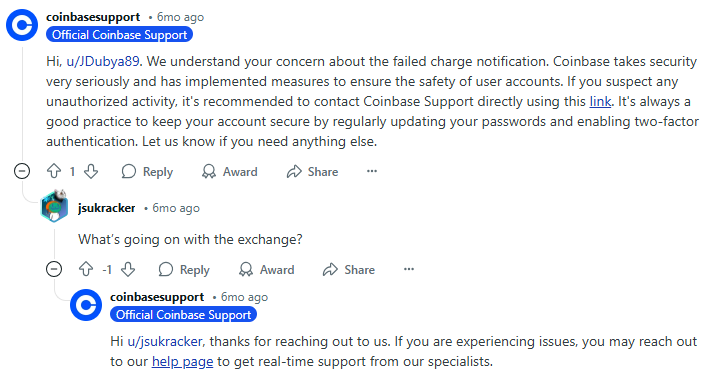
Task: Share jsukracker's comment
Action: [349, 270]
